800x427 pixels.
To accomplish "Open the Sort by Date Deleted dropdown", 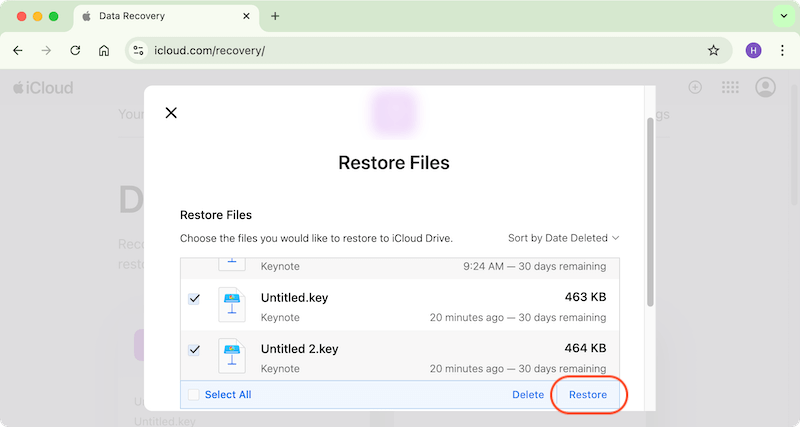I will tap(563, 238).
